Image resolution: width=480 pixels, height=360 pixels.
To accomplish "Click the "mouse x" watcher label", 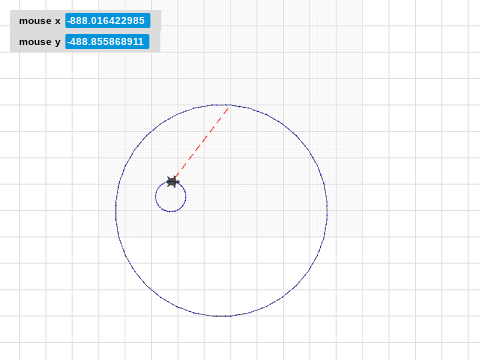I will (40, 21).
